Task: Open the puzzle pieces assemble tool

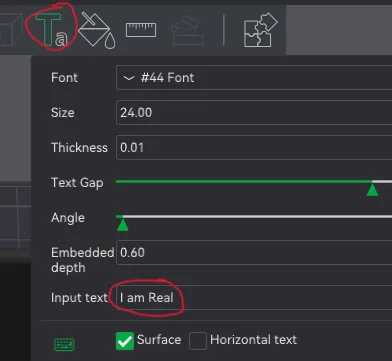Action: click(x=261, y=30)
